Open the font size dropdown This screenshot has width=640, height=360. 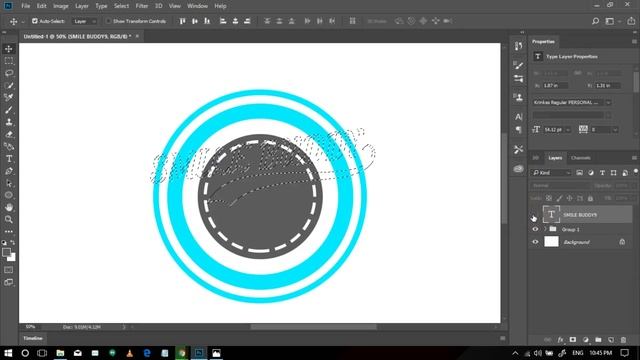point(568,130)
